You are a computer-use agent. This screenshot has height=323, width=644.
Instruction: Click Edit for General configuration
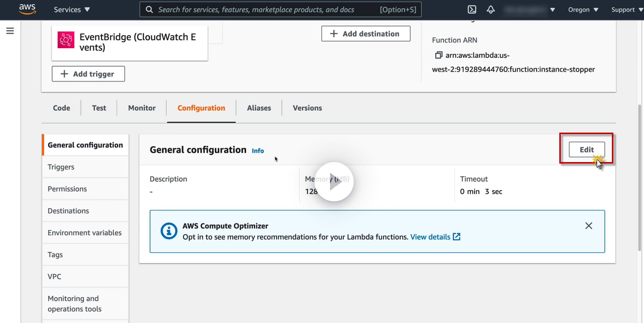click(587, 150)
